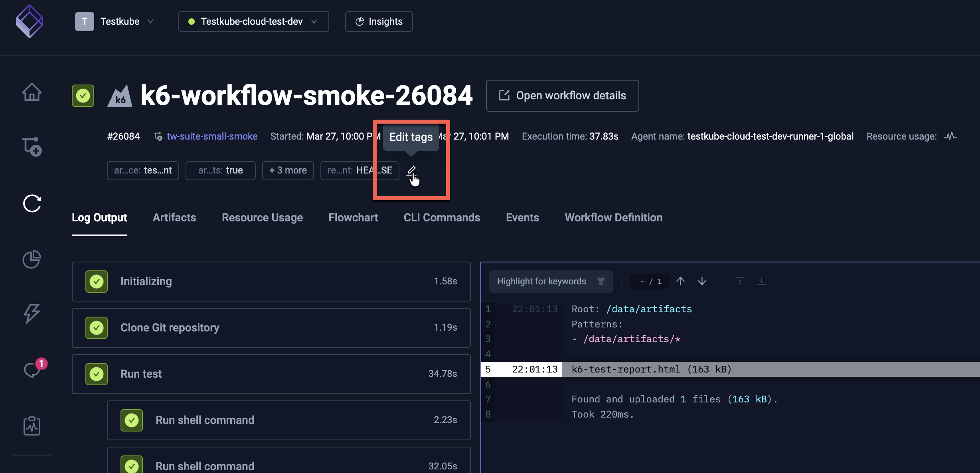Jump to next keyword match down arrow

[x=702, y=282]
